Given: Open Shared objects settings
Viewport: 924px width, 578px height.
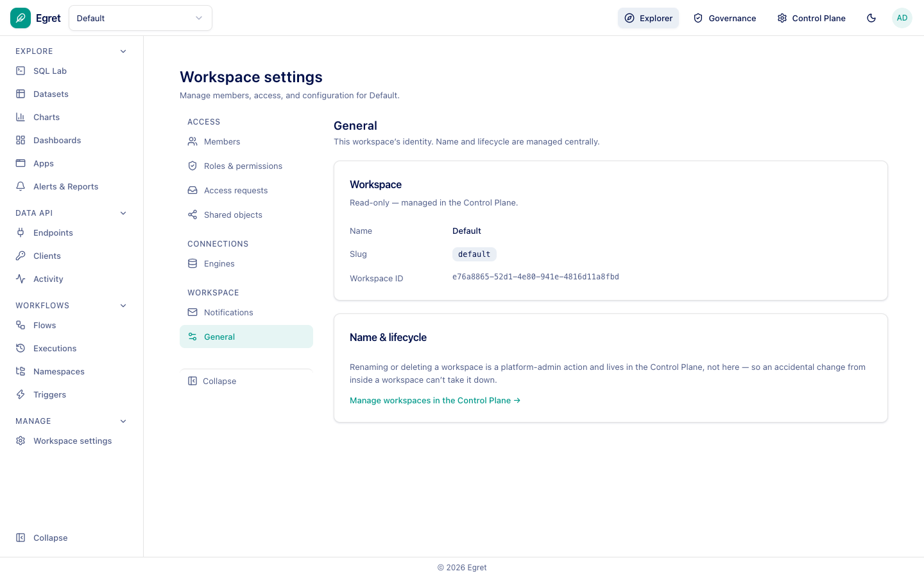Looking at the screenshot, I should tap(246, 215).
